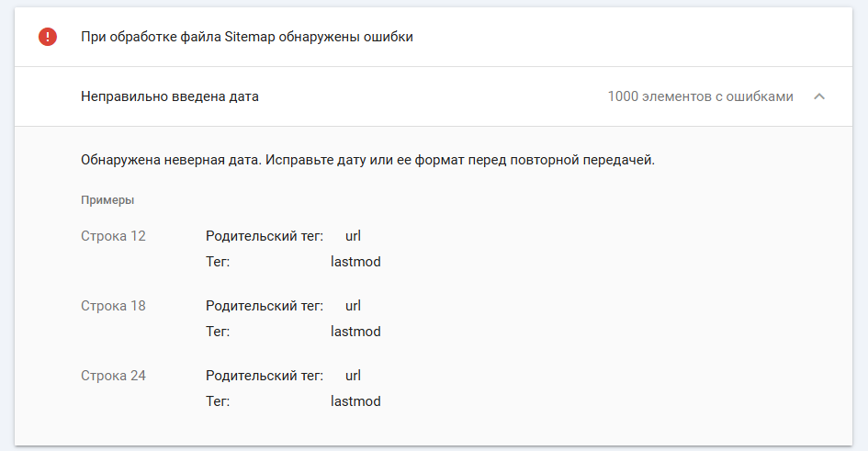Select the 'Строка 12' example entry
Image resolution: width=868 pixels, height=451 pixels.
[113, 236]
